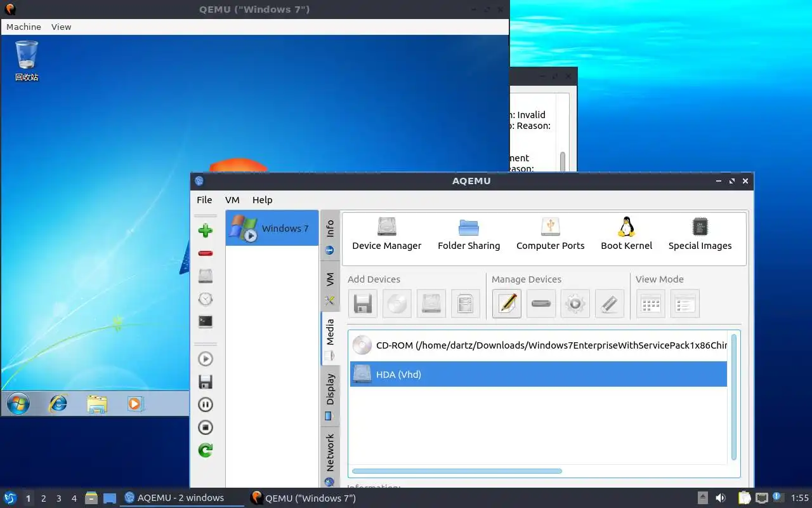Viewport: 812px width, 508px height.
Task: Click the network tray icon
Action: click(762, 498)
